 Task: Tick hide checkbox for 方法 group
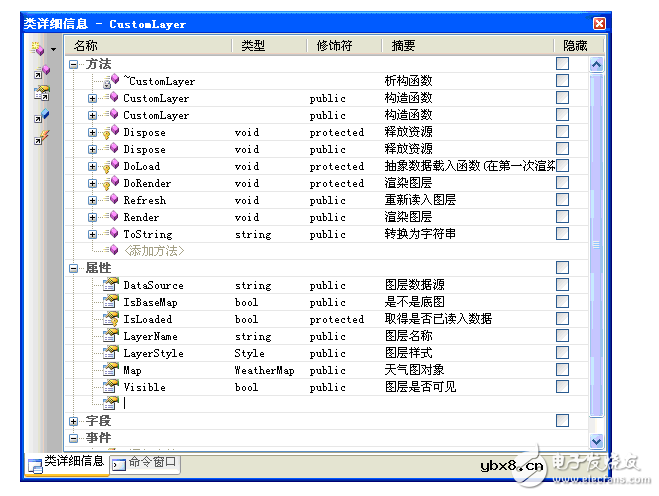click(x=562, y=63)
